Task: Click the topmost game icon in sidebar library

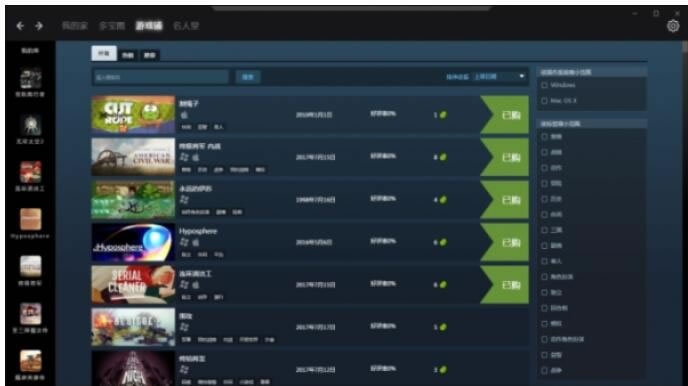Action: point(30,79)
